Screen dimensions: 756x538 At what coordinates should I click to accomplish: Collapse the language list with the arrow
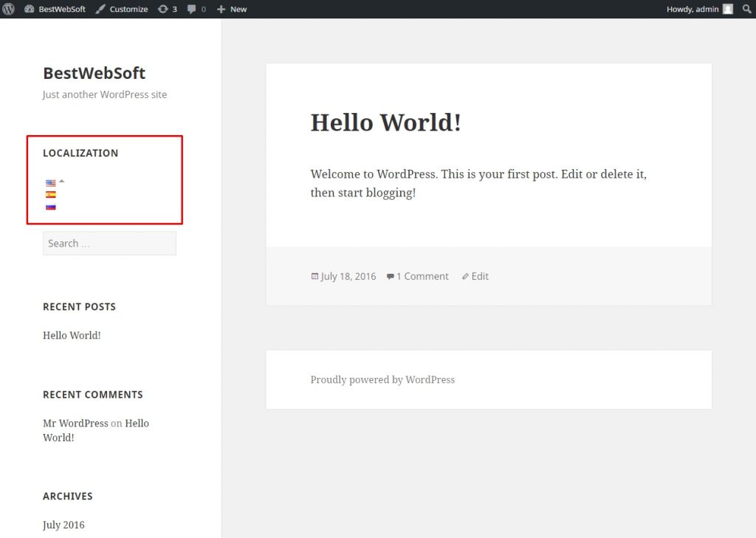point(61,179)
